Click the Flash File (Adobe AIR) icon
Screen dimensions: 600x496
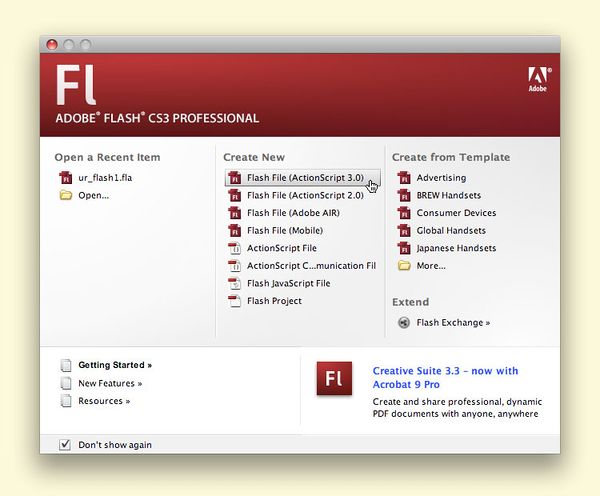[x=235, y=213]
